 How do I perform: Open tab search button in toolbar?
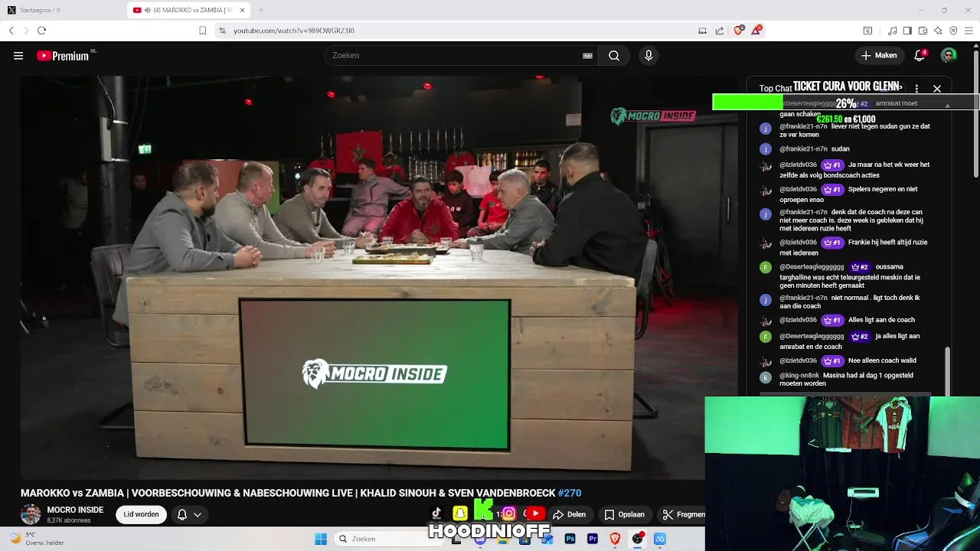click(867, 31)
